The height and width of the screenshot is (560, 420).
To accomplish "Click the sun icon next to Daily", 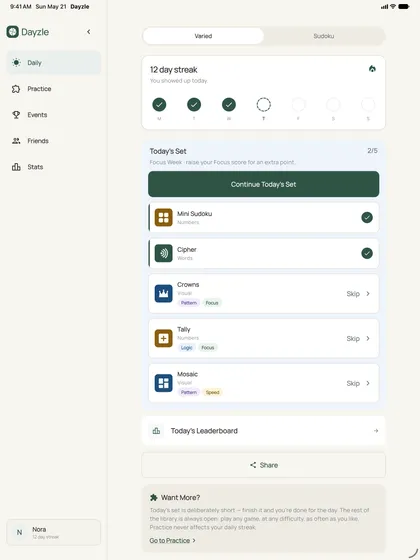I will click(x=16, y=63).
